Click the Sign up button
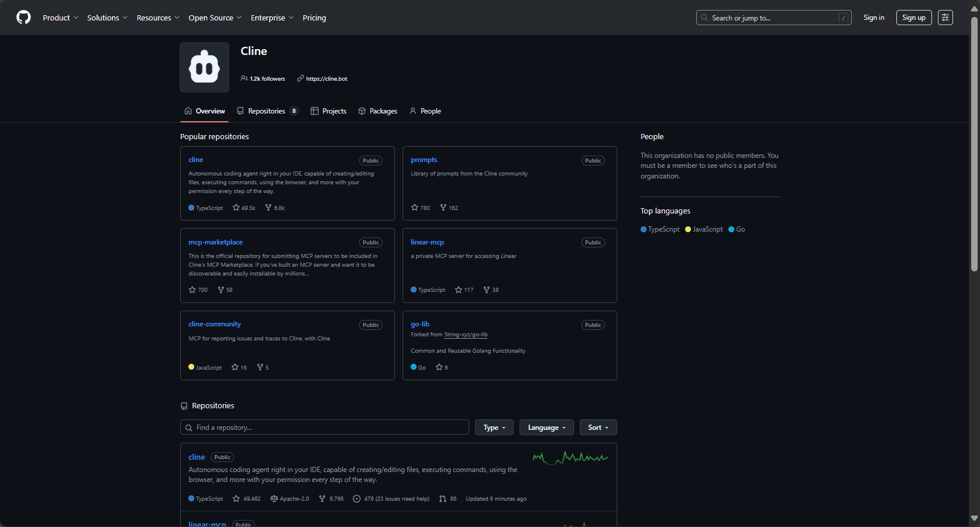Image resolution: width=980 pixels, height=527 pixels. point(914,18)
